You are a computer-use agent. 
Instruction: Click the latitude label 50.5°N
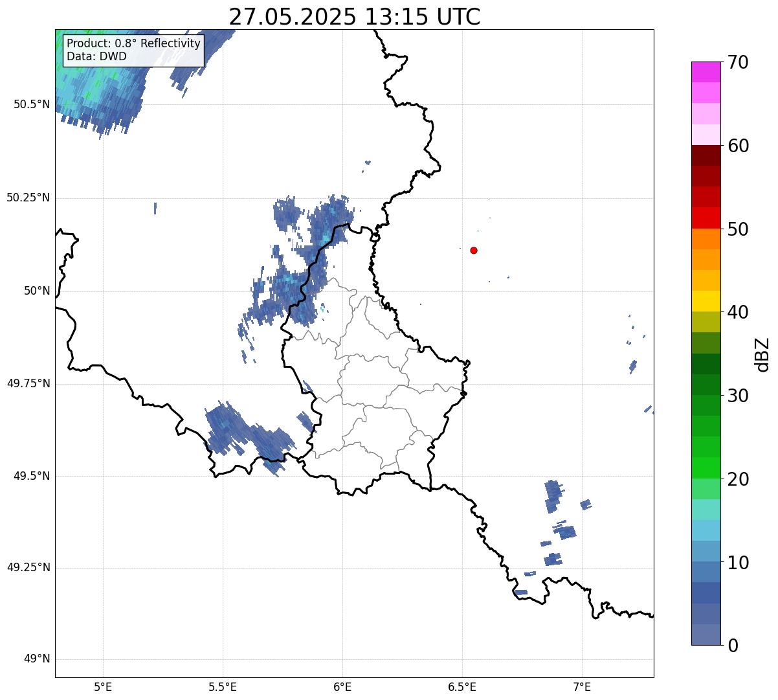tap(32, 104)
